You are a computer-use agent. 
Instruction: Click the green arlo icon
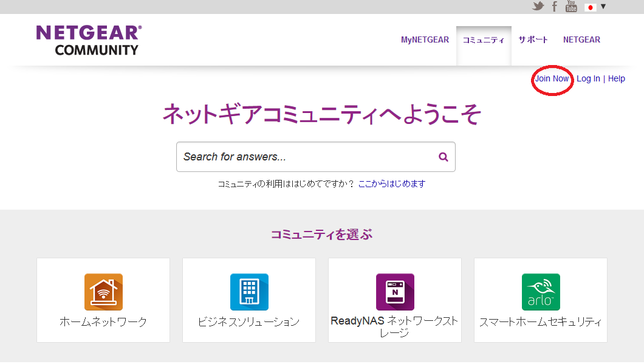point(541,292)
